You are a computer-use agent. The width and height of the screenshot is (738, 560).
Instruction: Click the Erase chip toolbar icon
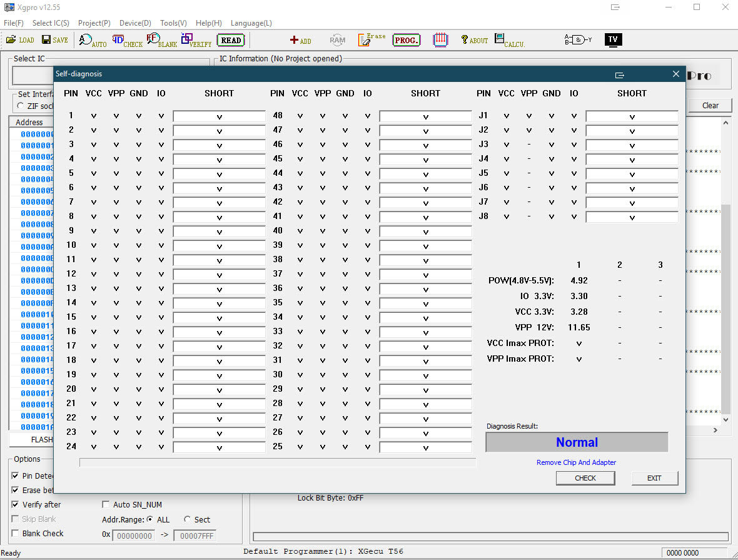click(x=372, y=40)
